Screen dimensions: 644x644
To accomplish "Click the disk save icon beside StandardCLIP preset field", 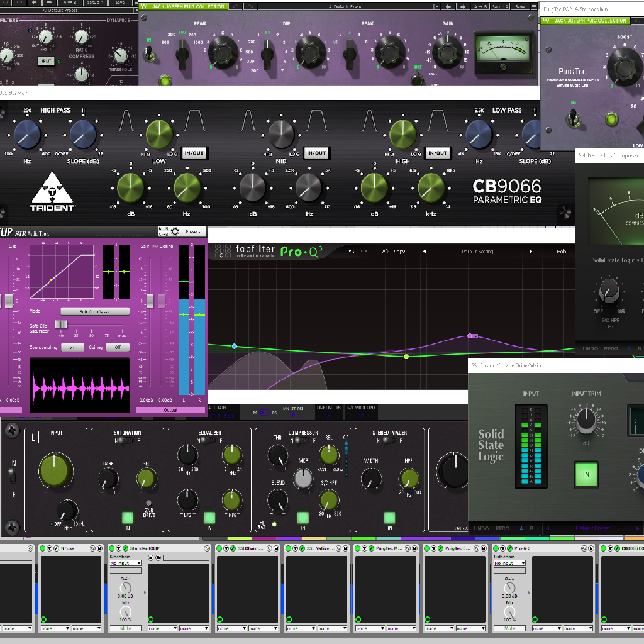I will pyautogui.click(x=158, y=558).
